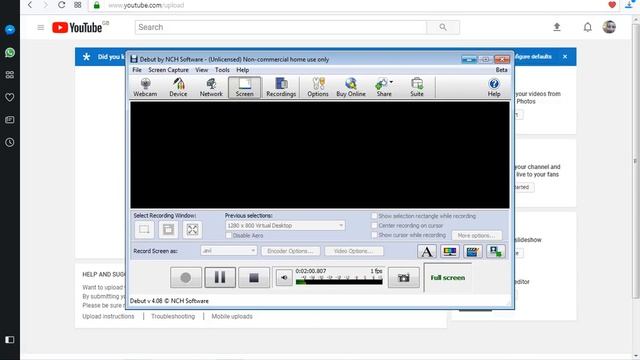Toggle the Disable Aero checkbox

229,236
